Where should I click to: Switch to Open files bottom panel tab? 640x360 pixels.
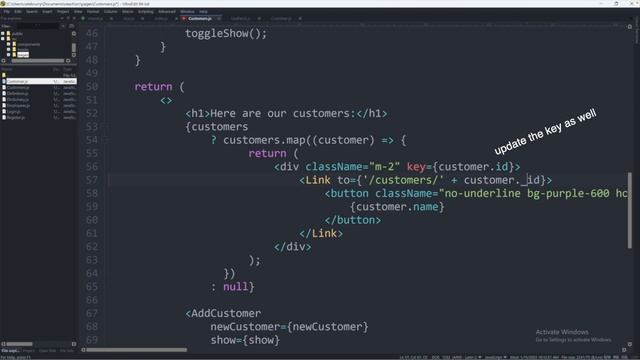47,351
